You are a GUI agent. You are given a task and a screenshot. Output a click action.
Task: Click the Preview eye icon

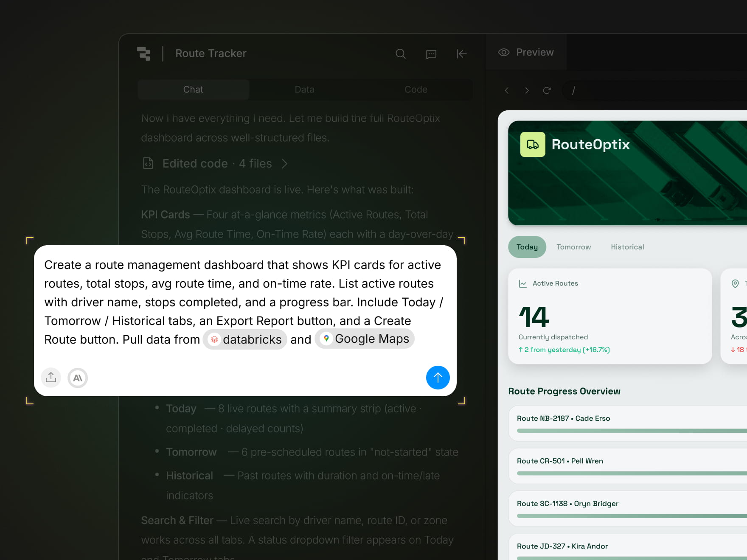(x=504, y=52)
